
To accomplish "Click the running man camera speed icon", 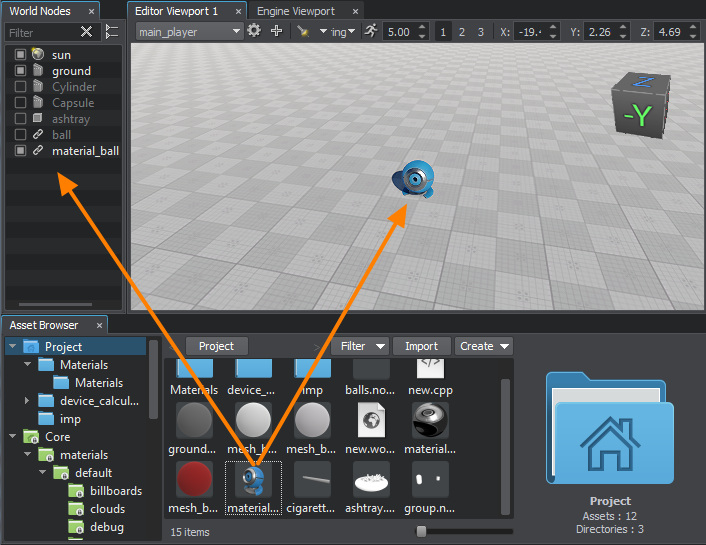I will point(371,31).
